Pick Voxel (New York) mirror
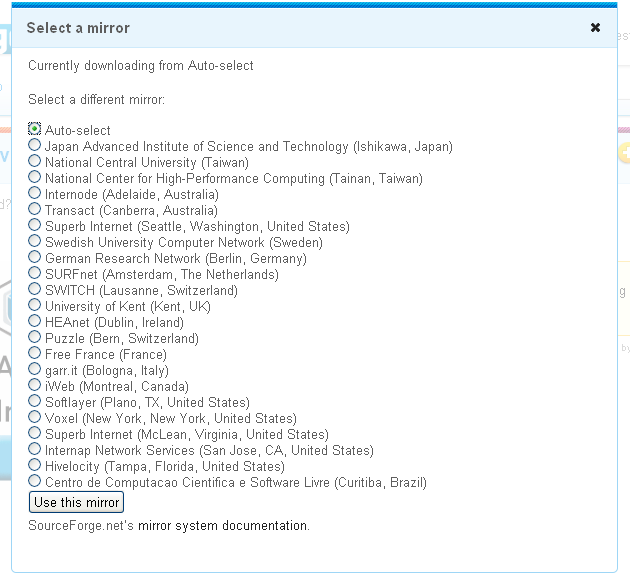The width and height of the screenshot is (630, 574). coord(35,418)
